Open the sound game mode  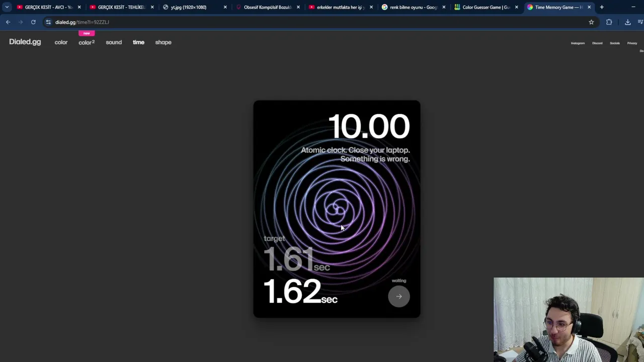pos(114,42)
